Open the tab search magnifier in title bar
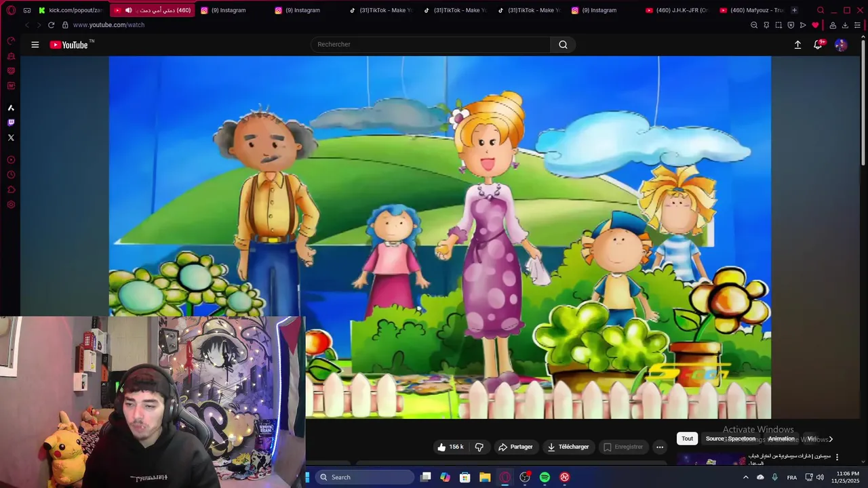Screen dimensions: 868x488 pos(821,10)
